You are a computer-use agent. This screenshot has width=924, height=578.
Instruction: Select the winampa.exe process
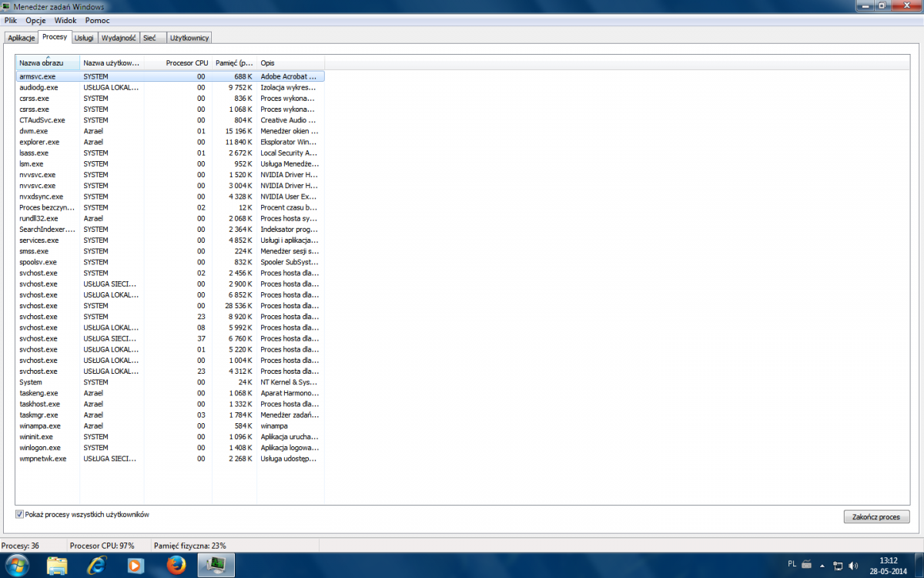point(170,425)
